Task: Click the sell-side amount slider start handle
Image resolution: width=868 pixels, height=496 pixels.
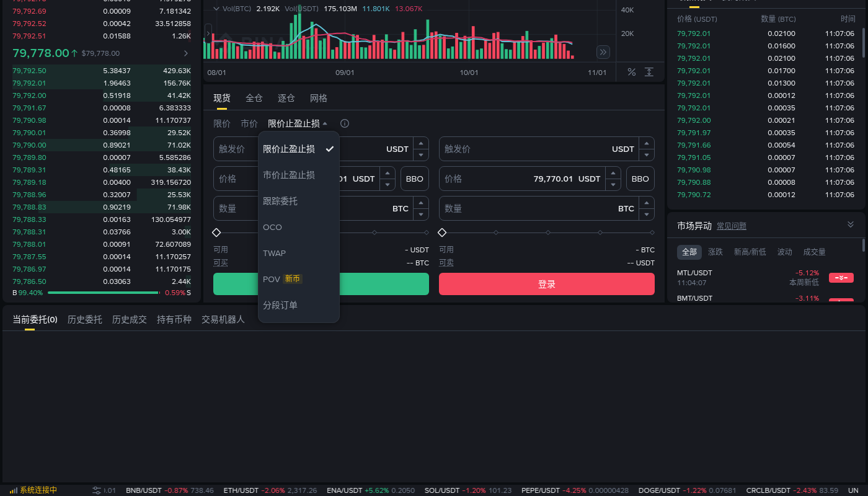Action: [442, 232]
